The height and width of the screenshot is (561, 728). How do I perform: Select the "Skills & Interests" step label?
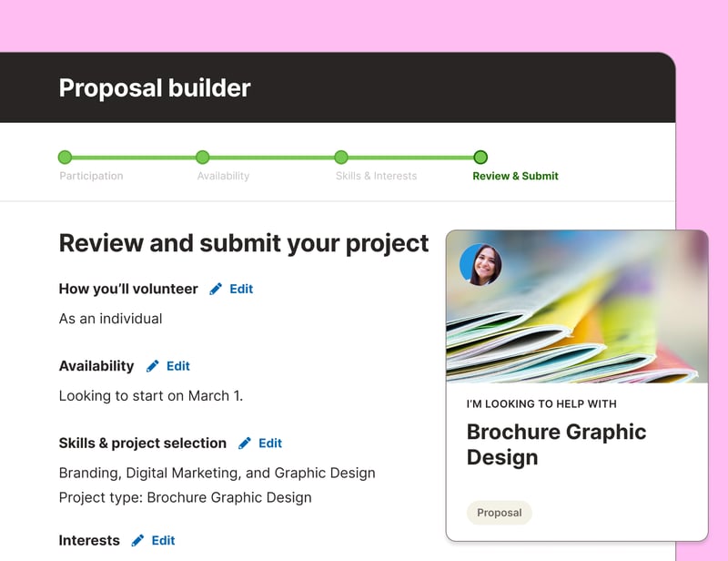tap(376, 176)
